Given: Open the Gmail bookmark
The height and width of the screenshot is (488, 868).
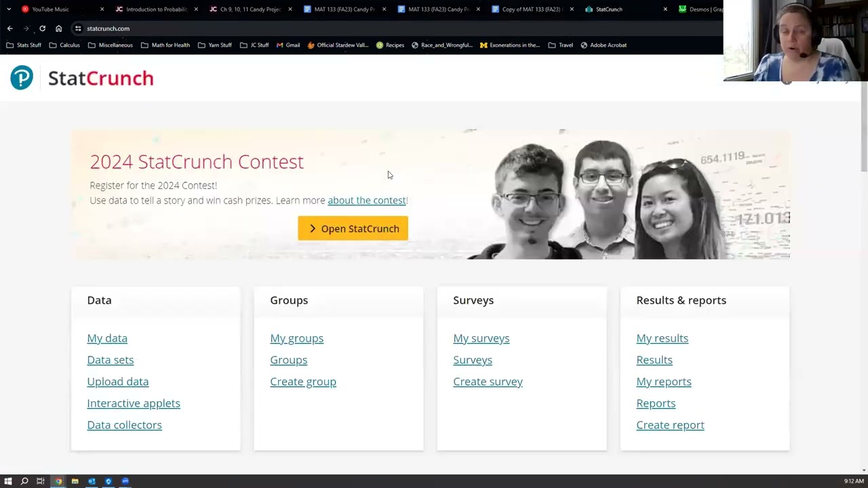Looking at the screenshot, I should pyautogui.click(x=288, y=45).
